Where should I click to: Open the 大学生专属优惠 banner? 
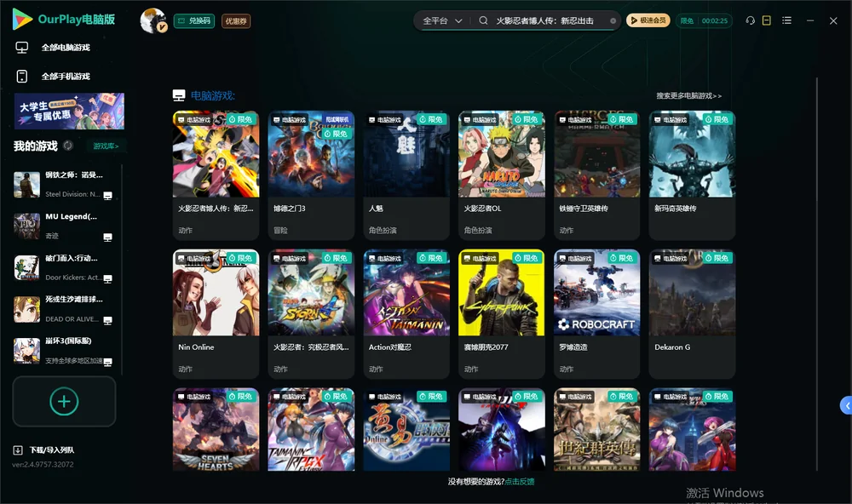pos(69,111)
